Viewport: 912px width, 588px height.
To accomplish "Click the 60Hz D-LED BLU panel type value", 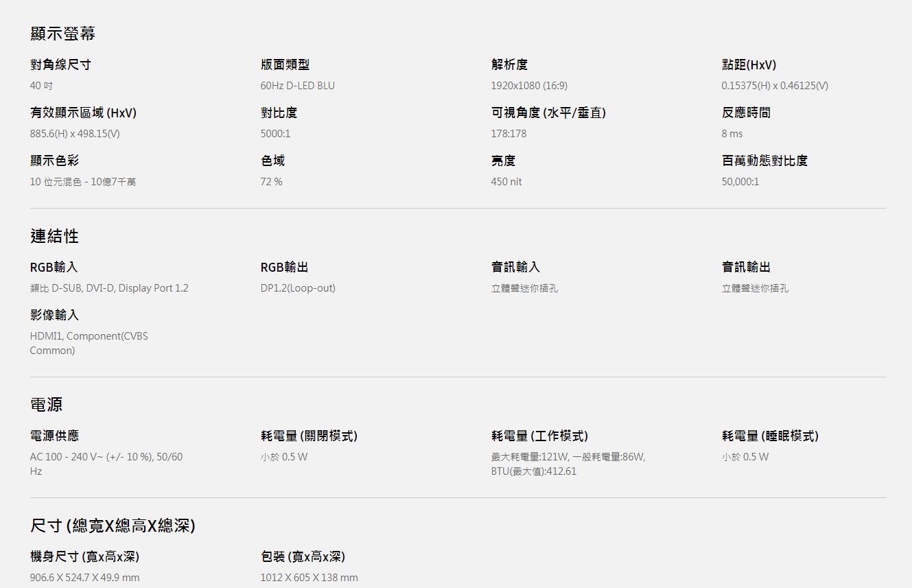I will [297, 86].
